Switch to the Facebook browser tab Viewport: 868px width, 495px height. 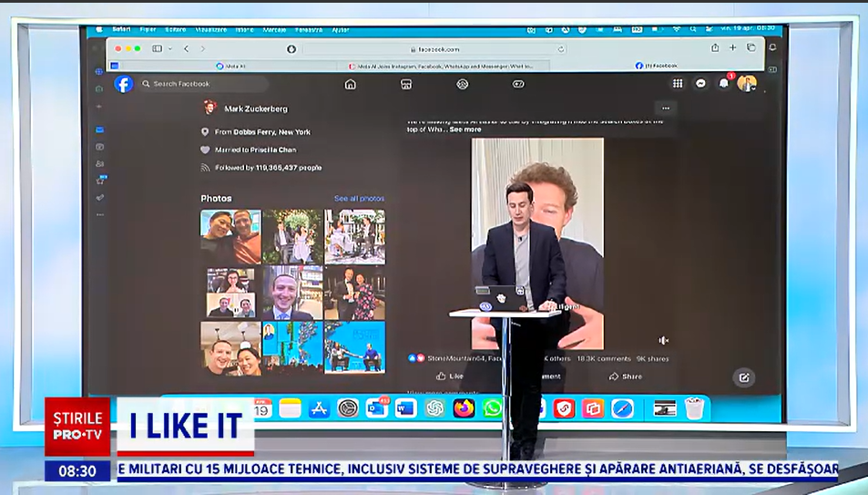(x=657, y=66)
